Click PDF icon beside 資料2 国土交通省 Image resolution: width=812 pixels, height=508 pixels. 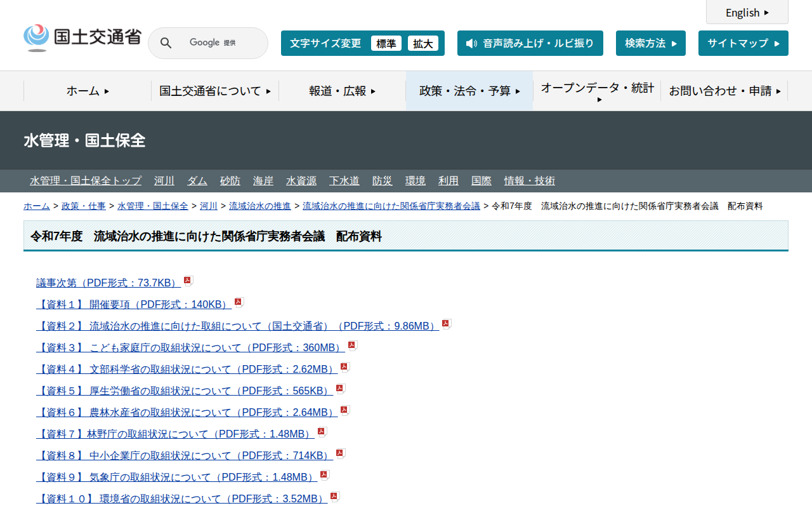(447, 324)
